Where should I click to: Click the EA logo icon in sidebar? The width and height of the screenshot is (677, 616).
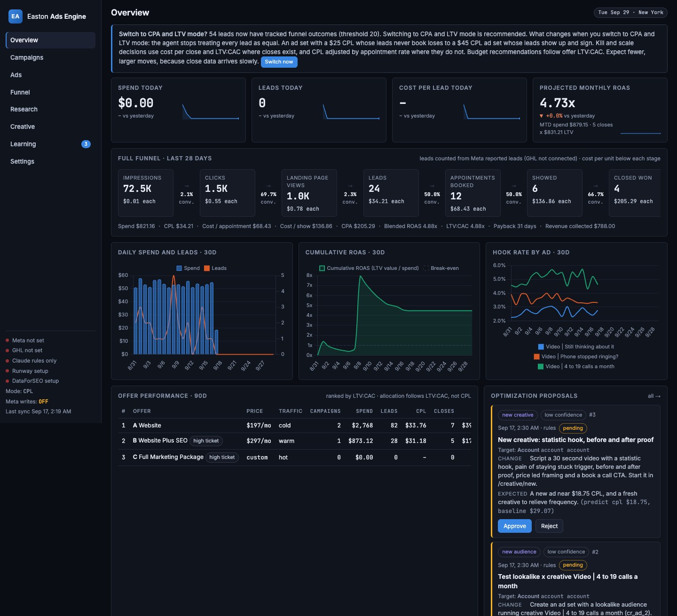pos(16,16)
